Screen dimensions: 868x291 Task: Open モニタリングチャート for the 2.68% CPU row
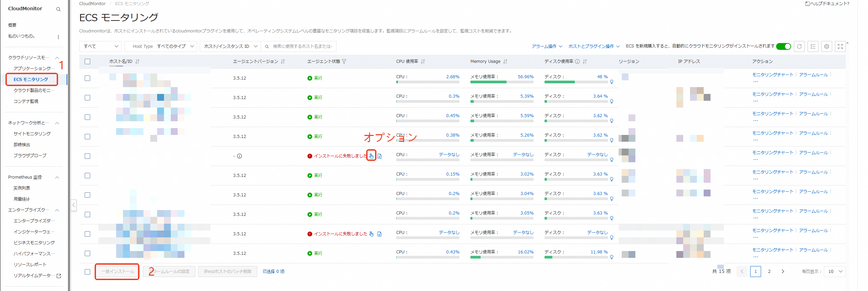click(x=773, y=75)
